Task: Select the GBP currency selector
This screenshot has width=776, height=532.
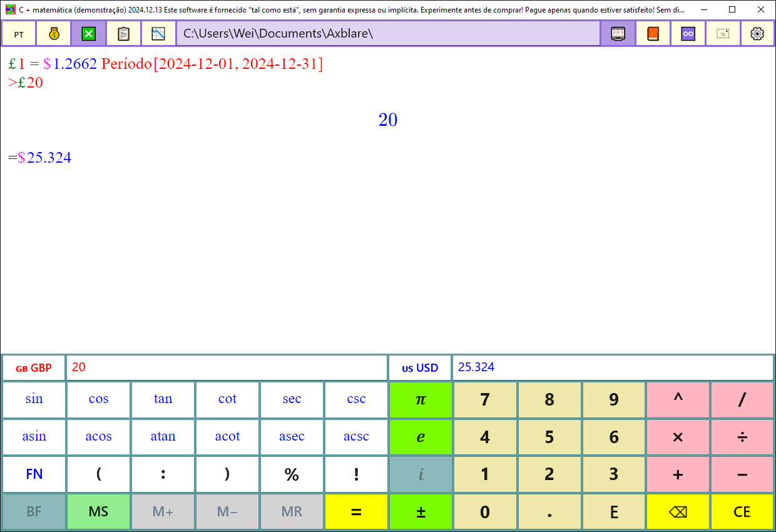Action: point(34,368)
